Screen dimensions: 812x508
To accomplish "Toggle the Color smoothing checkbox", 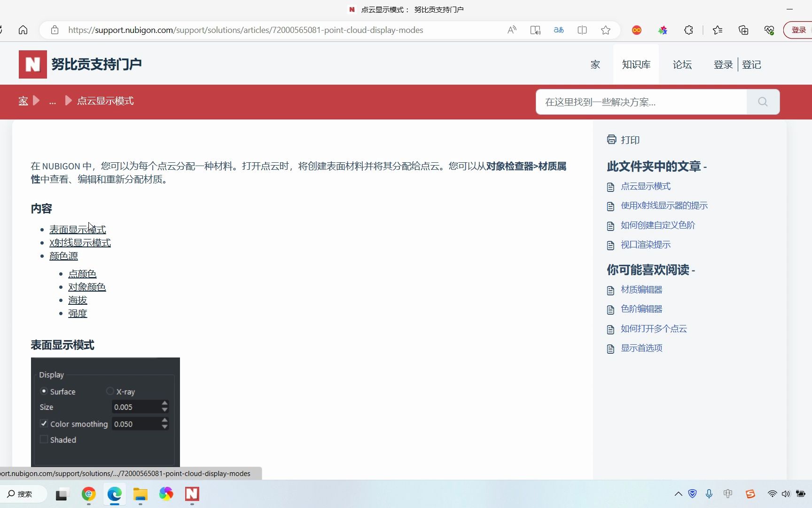I will pyautogui.click(x=44, y=423).
